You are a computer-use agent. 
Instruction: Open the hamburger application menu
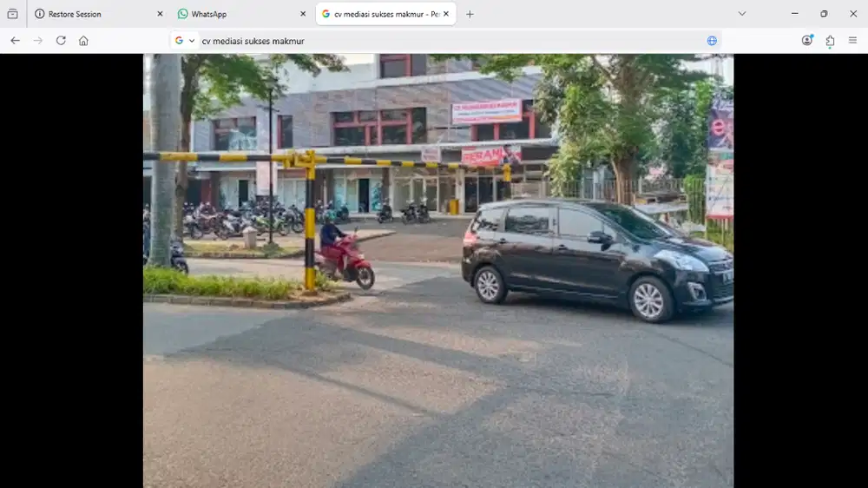pos(852,41)
